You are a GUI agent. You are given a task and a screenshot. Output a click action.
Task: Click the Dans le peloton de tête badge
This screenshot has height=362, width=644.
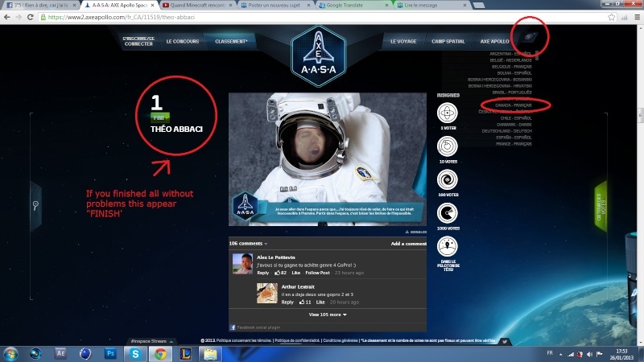[448, 246]
